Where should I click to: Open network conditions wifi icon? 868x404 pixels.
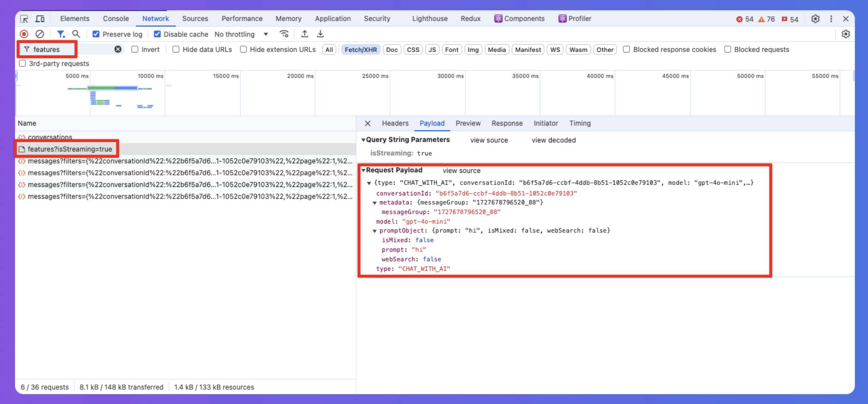(284, 34)
